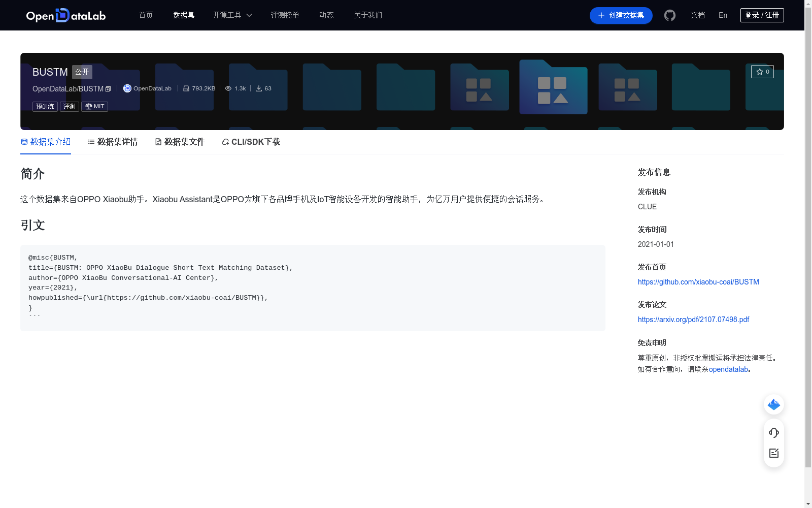Click the scrollbar down arrow
This screenshot has width=812, height=508.
point(808,503)
